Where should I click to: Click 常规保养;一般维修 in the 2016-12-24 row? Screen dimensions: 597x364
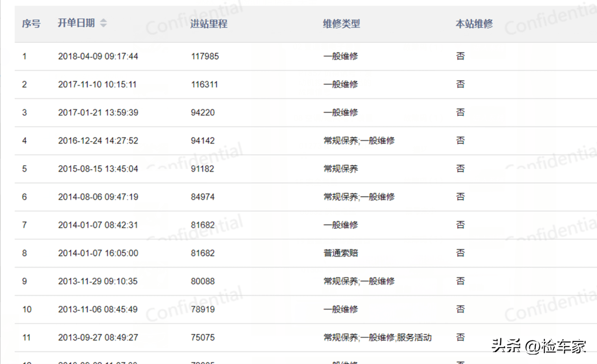pyautogui.click(x=359, y=140)
